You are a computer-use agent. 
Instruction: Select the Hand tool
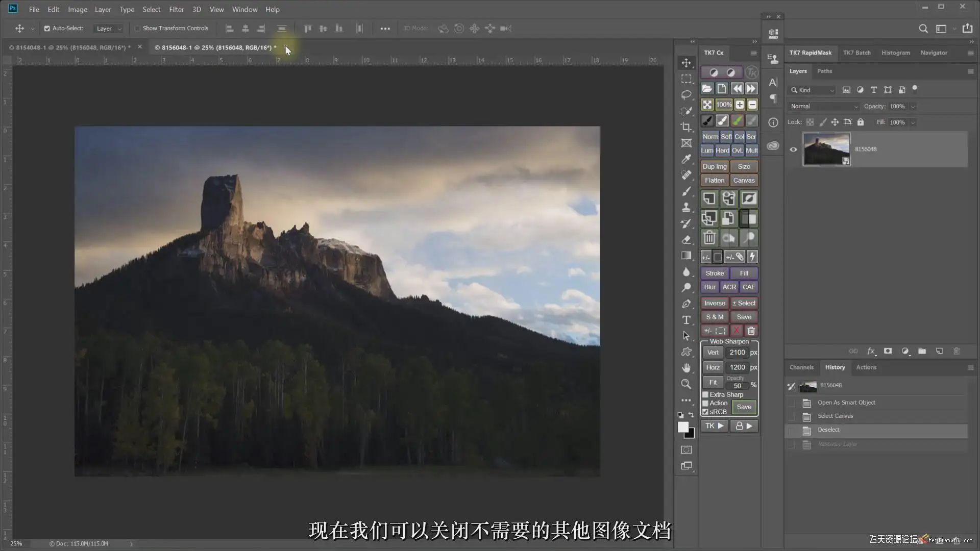pos(687,368)
